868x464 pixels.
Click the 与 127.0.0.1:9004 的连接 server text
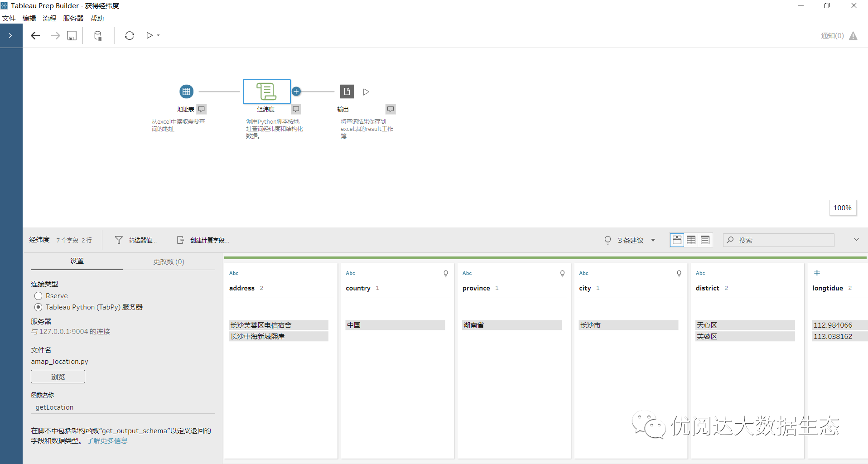71,332
